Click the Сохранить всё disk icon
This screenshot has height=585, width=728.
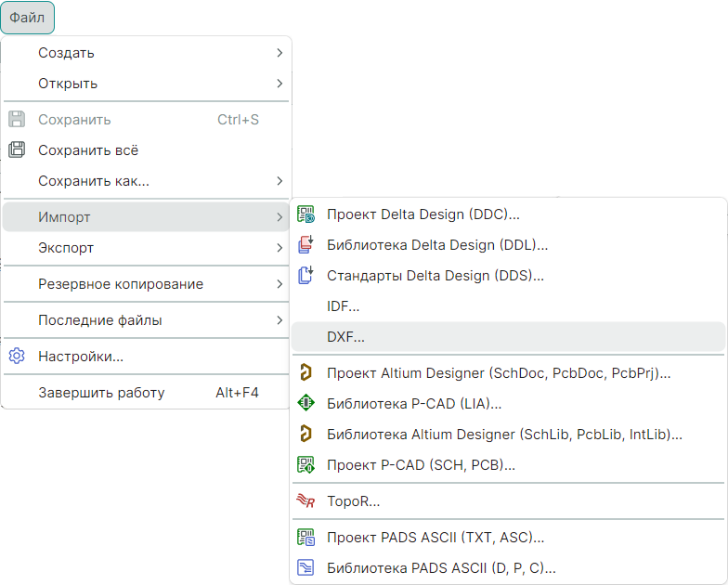pos(17,149)
